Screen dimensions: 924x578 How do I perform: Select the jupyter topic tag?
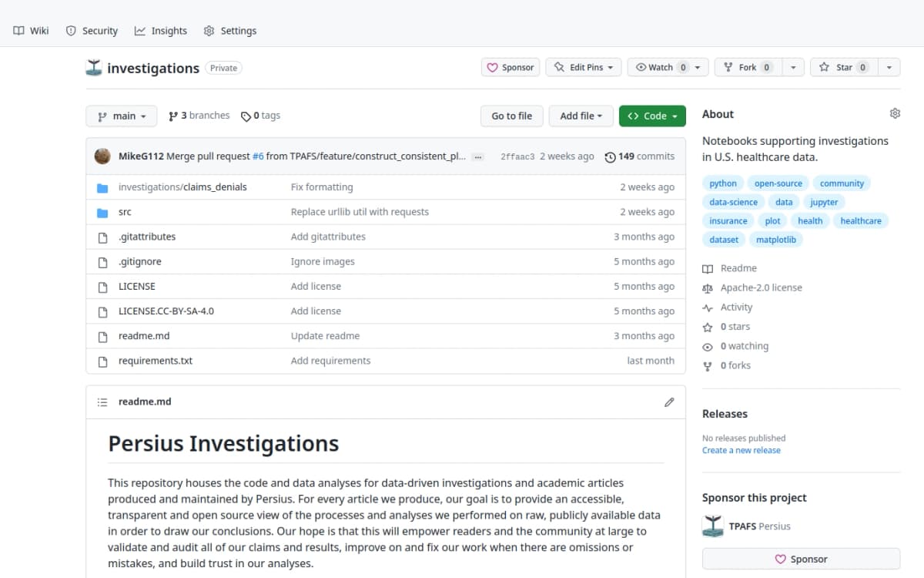(824, 202)
